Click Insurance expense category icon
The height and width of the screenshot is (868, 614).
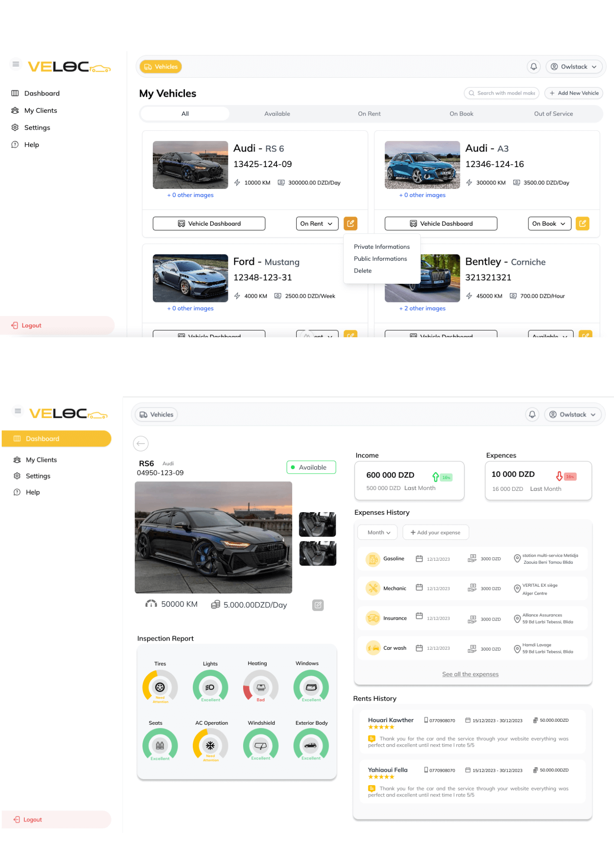[373, 618]
